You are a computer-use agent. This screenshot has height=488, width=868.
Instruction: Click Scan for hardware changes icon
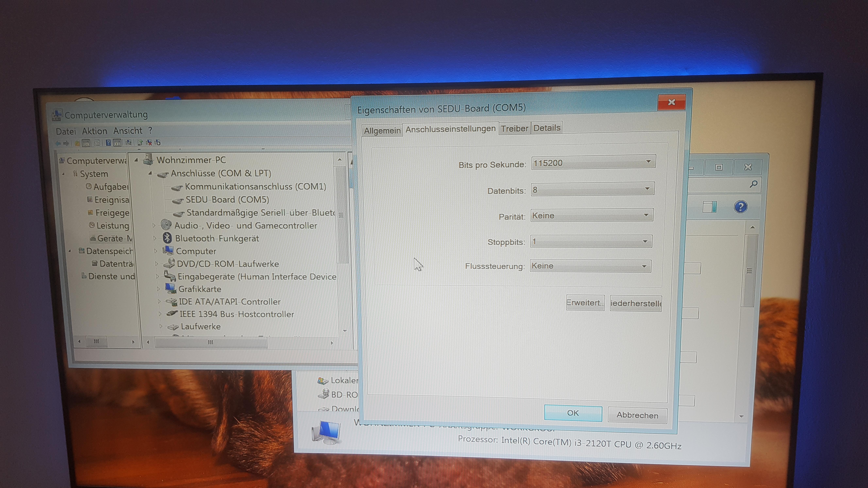(x=128, y=143)
